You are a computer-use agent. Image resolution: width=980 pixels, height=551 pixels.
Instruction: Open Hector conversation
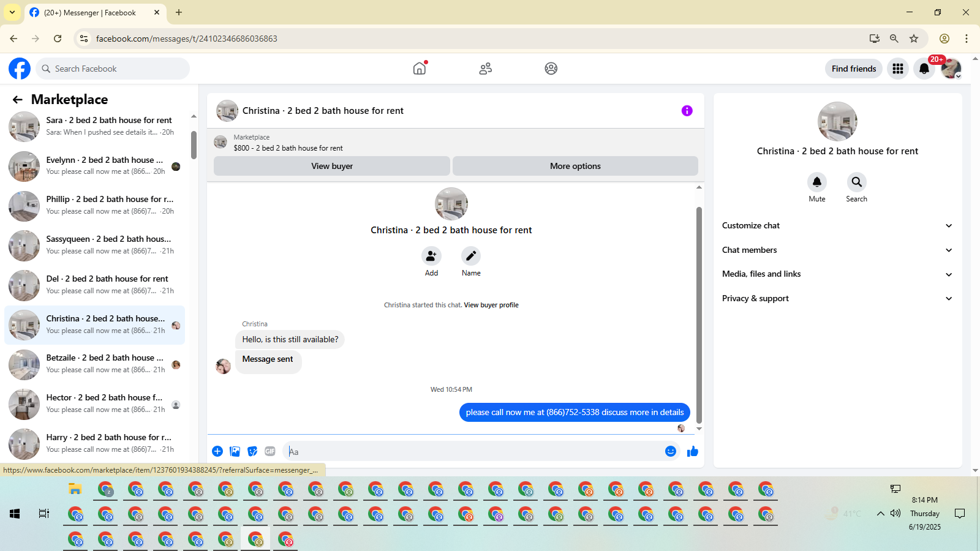[x=95, y=404]
